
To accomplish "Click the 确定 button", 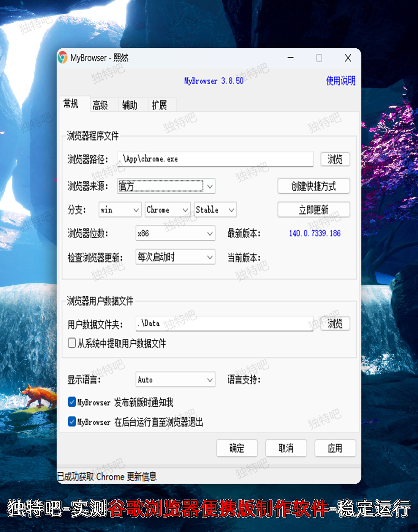I will [x=237, y=448].
